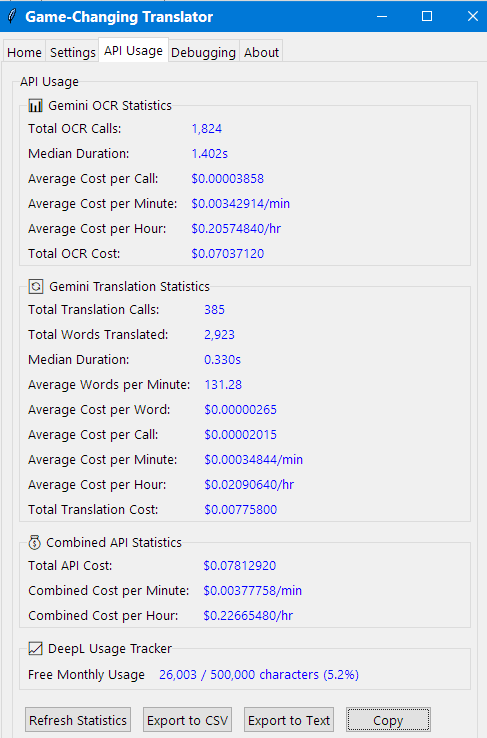
Task: Click the refresh icon beside Gemini Translation Statistics
Action: (x=36, y=286)
